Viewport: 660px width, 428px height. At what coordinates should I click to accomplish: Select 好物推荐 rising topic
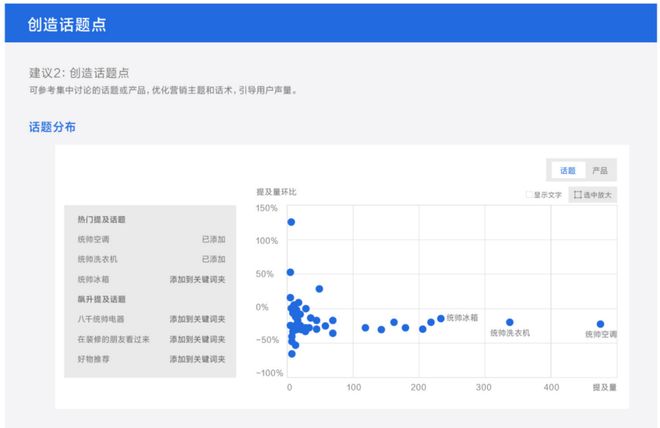coord(93,359)
